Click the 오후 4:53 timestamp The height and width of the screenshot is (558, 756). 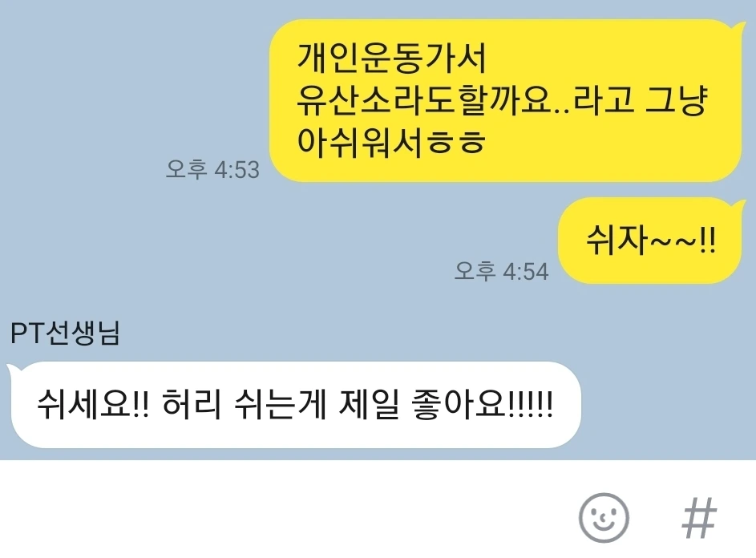(212, 169)
